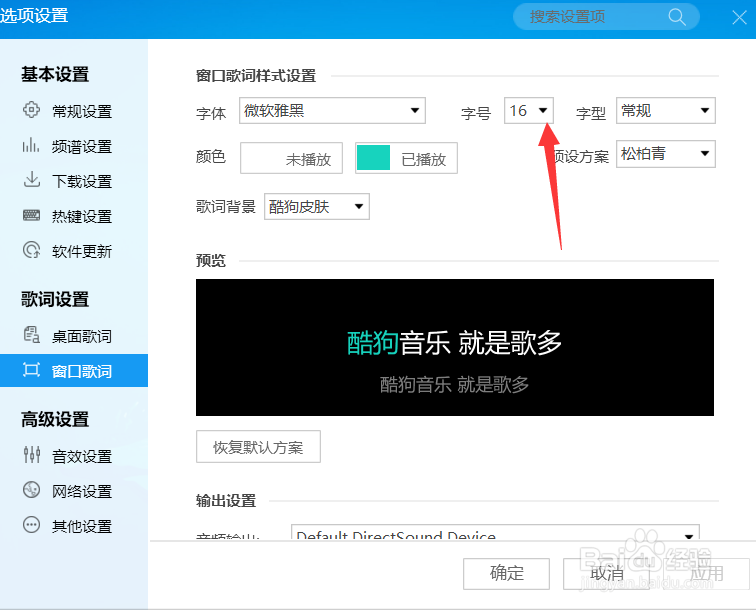Click the 窗口歌词 window icon
The width and height of the screenshot is (756, 610).
pyautogui.click(x=31, y=370)
